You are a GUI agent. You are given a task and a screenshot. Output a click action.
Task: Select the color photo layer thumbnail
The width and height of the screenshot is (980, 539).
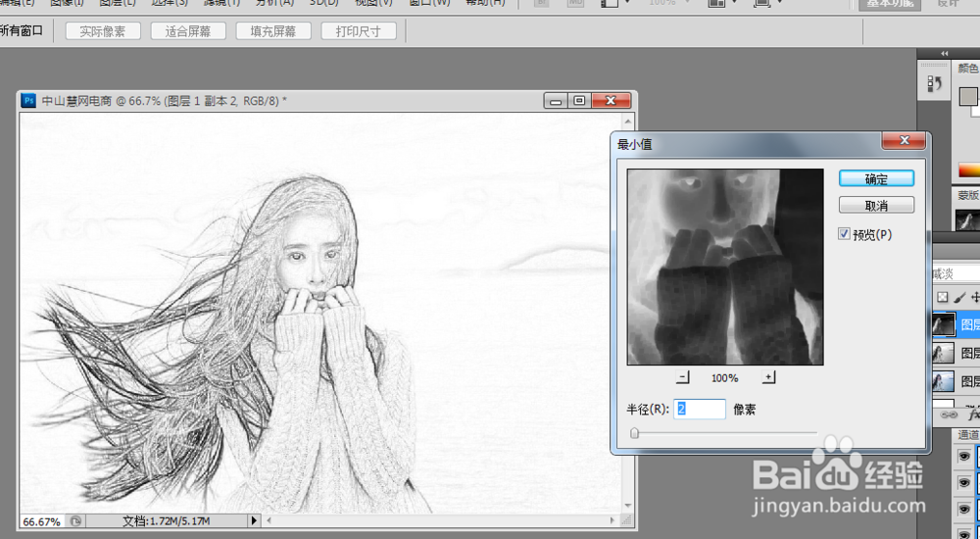pyautogui.click(x=943, y=381)
